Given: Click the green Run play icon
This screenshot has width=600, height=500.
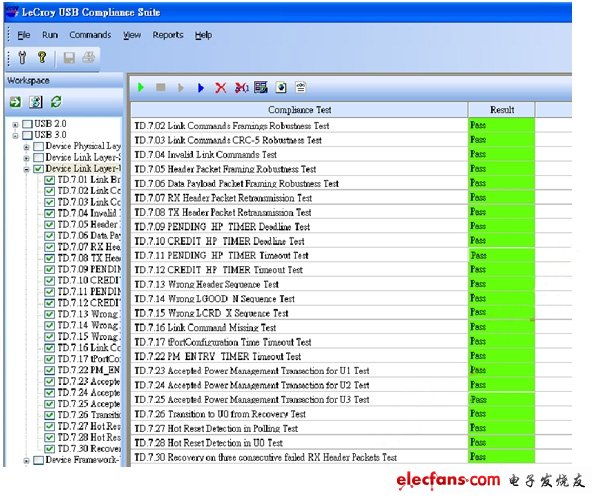Looking at the screenshot, I should click(x=142, y=88).
